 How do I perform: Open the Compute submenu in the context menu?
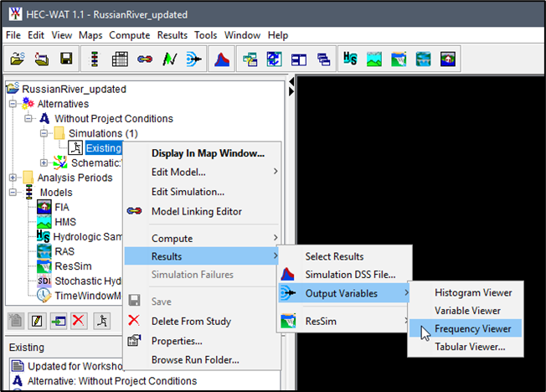[203, 239]
